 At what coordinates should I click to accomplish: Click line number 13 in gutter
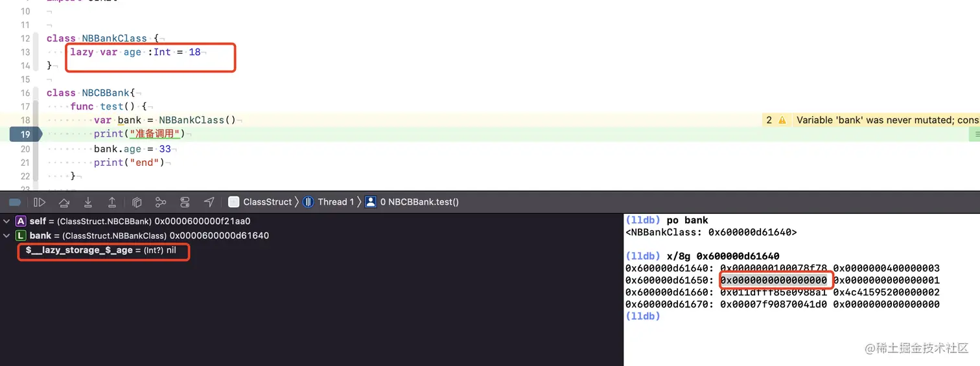(x=25, y=52)
